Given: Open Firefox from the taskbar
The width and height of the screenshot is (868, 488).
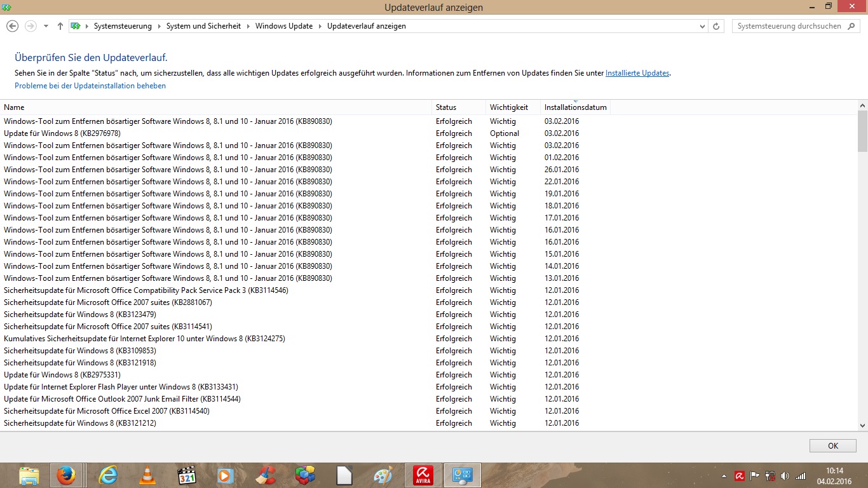Looking at the screenshot, I should pyautogui.click(x=65, y=475).
